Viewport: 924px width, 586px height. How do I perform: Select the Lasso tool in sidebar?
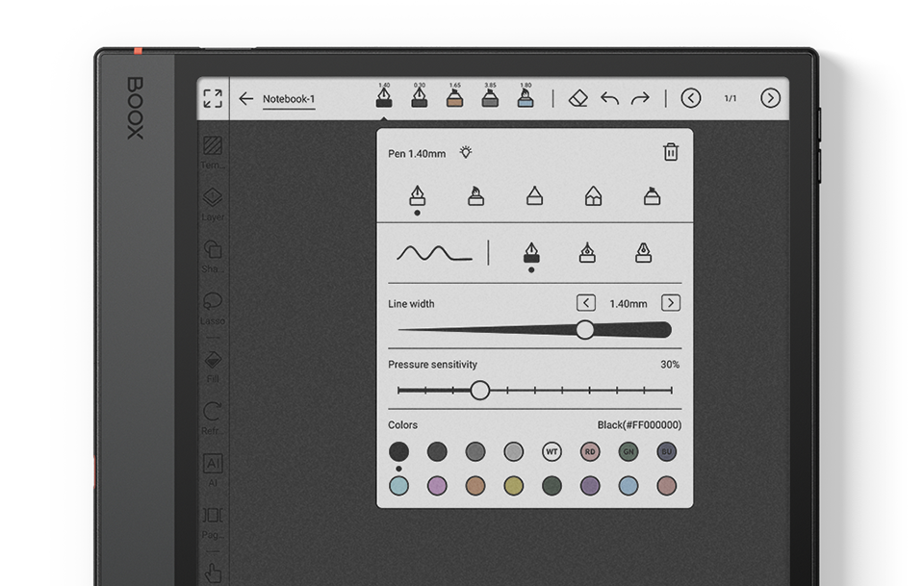[x=213, y=307]
